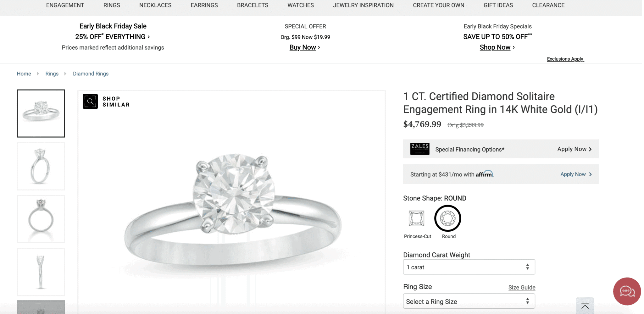Select the Round stone shape
The width and height of the screenshot is (644, 314).
[x=447, y=218]
